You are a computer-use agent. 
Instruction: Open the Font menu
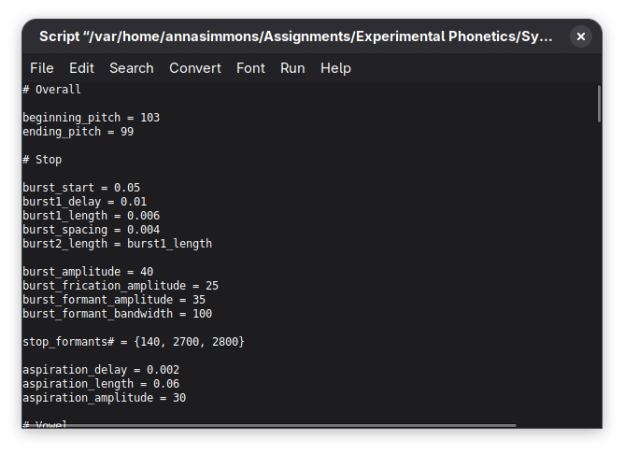click(x=250, y=68)
